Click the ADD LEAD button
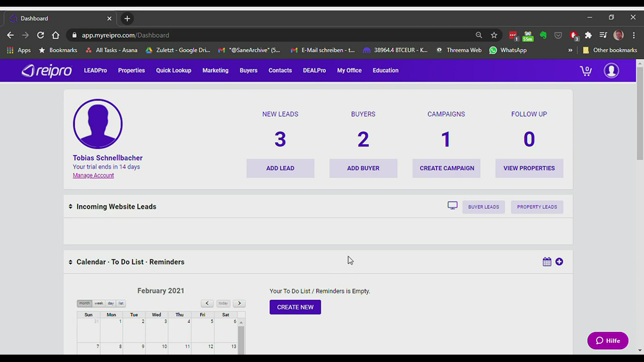This screenshot has width=644, height=362. [280, 168]
